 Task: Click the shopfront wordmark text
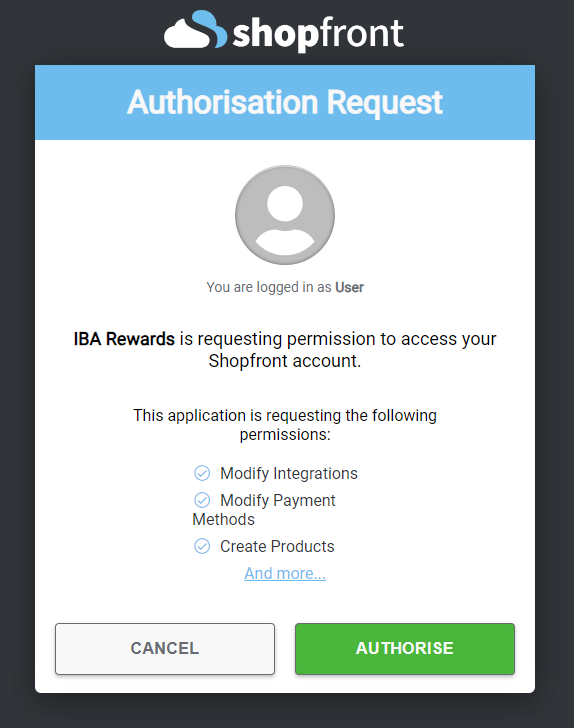pos(318,33)
